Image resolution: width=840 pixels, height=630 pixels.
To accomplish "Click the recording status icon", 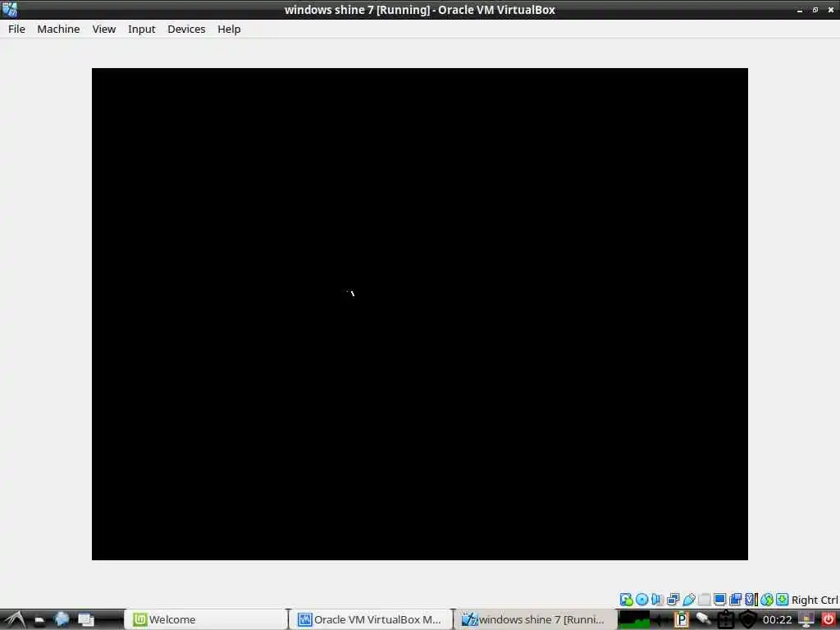I will 736,600.
